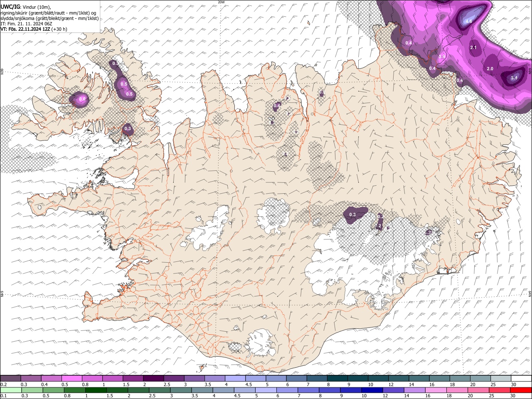This screenshot has height=399, width=532.
Task: Select the bright red 30 swatch, lower legend row
Action: click(x=521, y=390)
